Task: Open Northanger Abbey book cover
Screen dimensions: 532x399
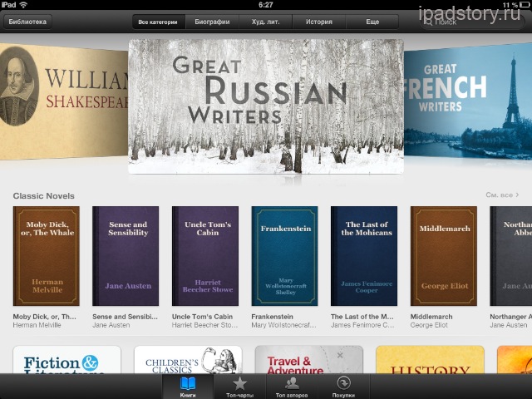Action: tap(511, 256)
